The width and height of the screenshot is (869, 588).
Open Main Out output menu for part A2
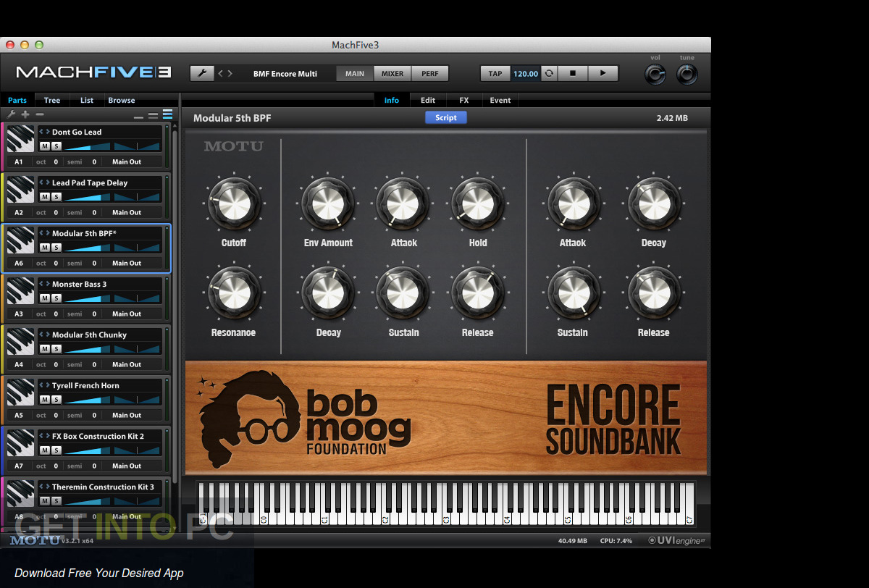click(x=127, y=212)
